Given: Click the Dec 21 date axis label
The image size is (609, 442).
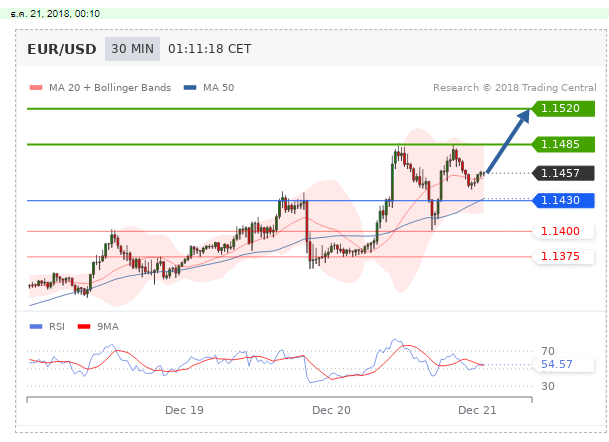Looking at the screenshot, I should [477, 411].
